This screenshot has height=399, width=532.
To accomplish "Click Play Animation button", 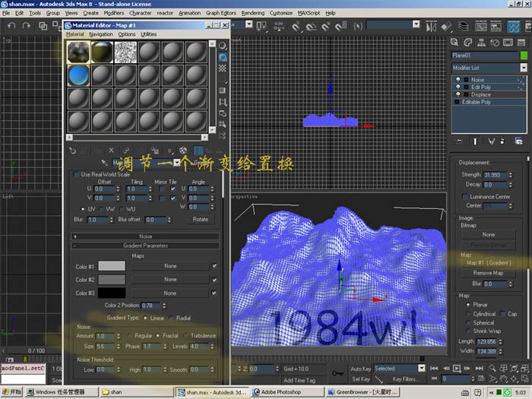I will (457, 368).
